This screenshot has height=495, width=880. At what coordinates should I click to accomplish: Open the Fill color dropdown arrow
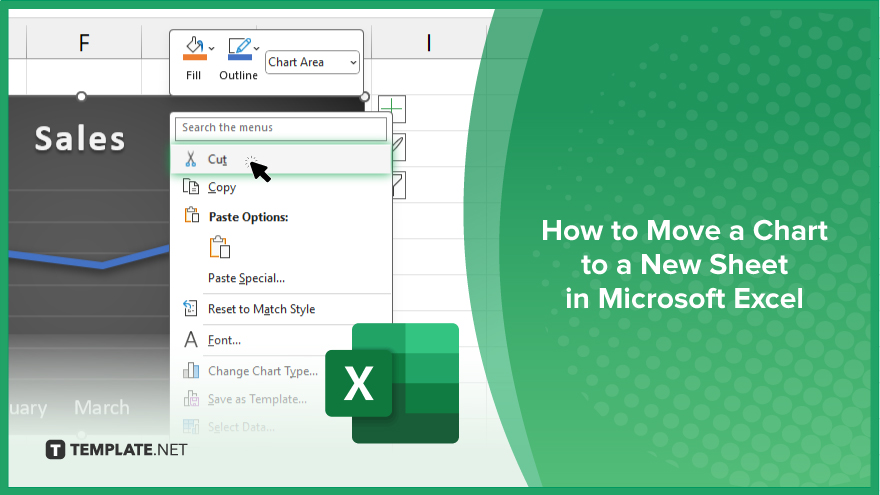coord(212,49)
